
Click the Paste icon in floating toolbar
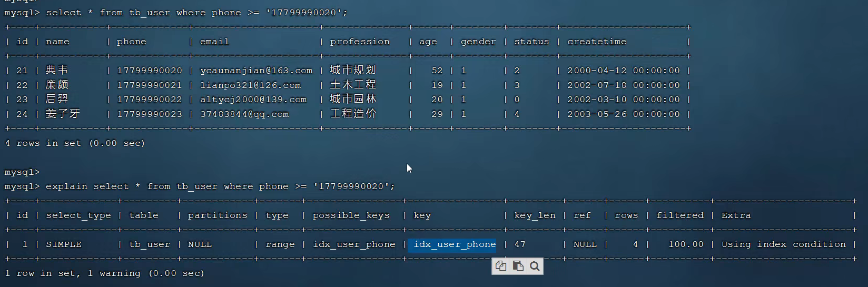click(x=518, y=266)
